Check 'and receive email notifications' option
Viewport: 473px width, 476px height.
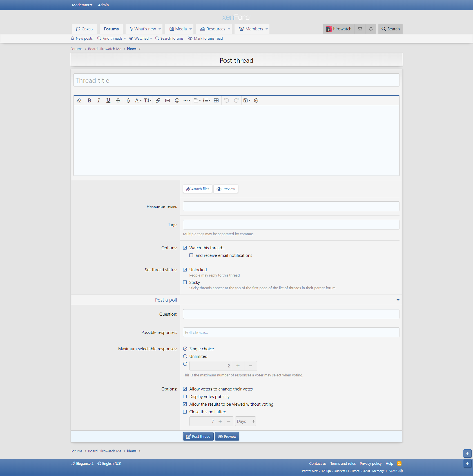click(x=191, y=255)
